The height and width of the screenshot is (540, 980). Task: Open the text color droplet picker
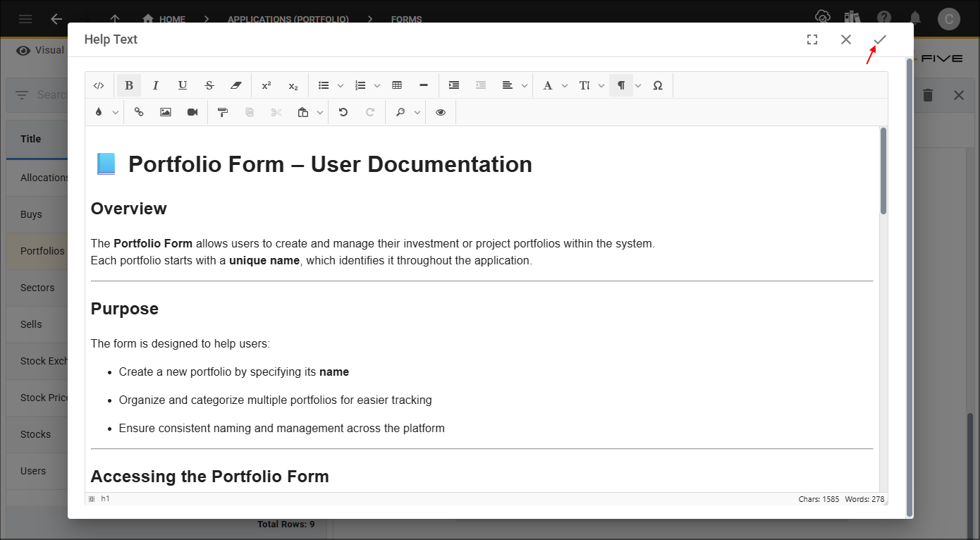pyautogui.click(x=99, y=112)
